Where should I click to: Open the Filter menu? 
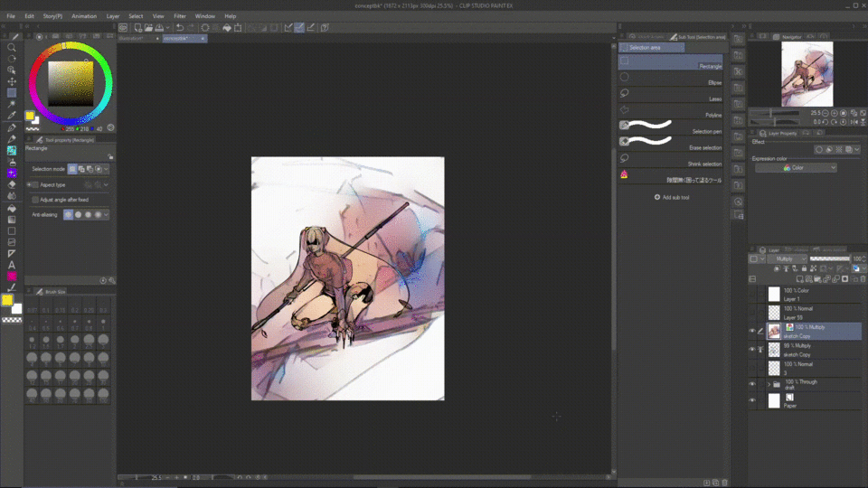[x=180, y=16]
